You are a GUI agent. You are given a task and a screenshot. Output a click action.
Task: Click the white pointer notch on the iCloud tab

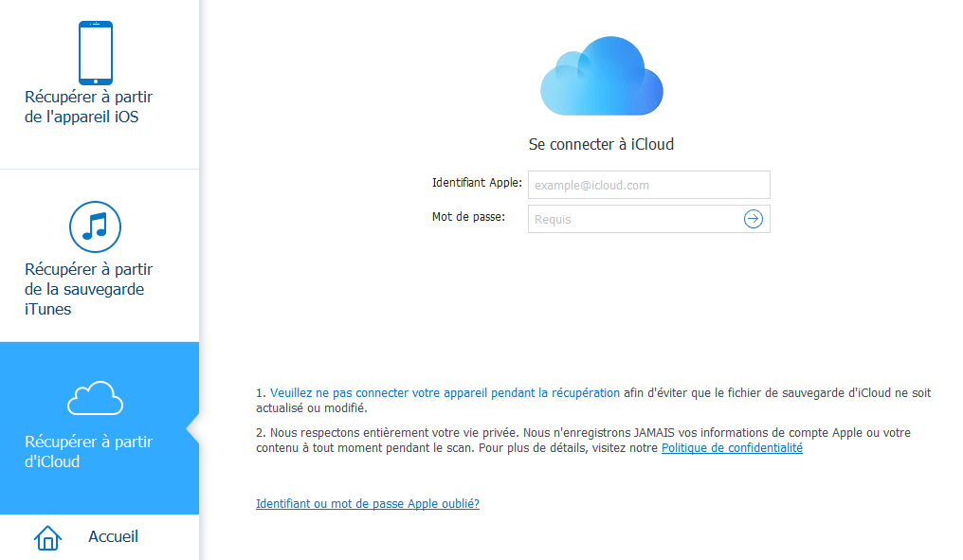pyautogui.click(x=192, y=428)
